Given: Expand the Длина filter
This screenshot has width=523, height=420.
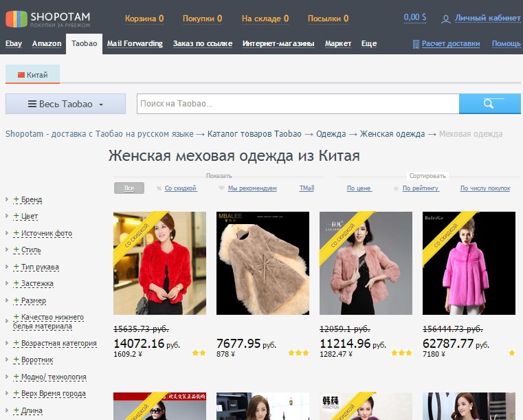Looking at the screenshot, I should coord(27,410).
